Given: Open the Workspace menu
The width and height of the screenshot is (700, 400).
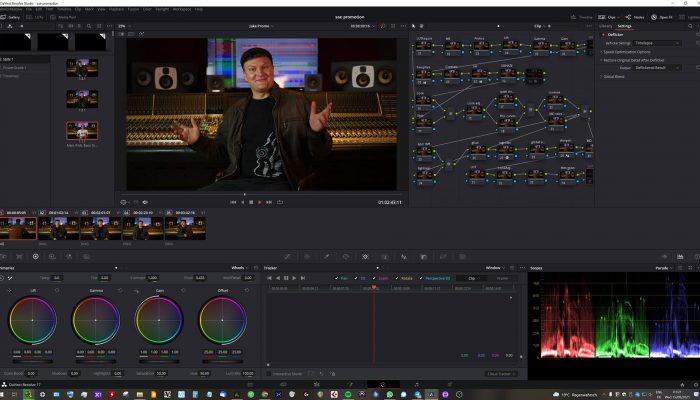Looking at the screenshot, I should coord(182,9).
